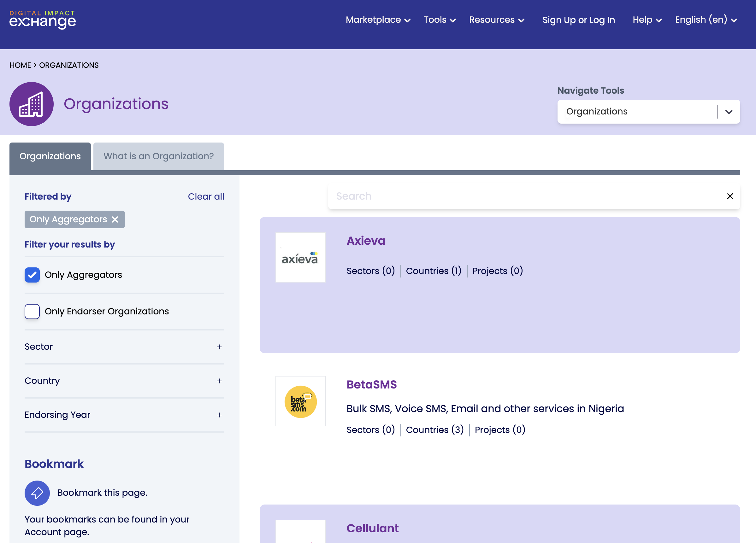Click ORGANIZATIONS in the breadcrumb
Image resolution: width=756 pixels, height=543 pixels.
[x=69, y=65]
